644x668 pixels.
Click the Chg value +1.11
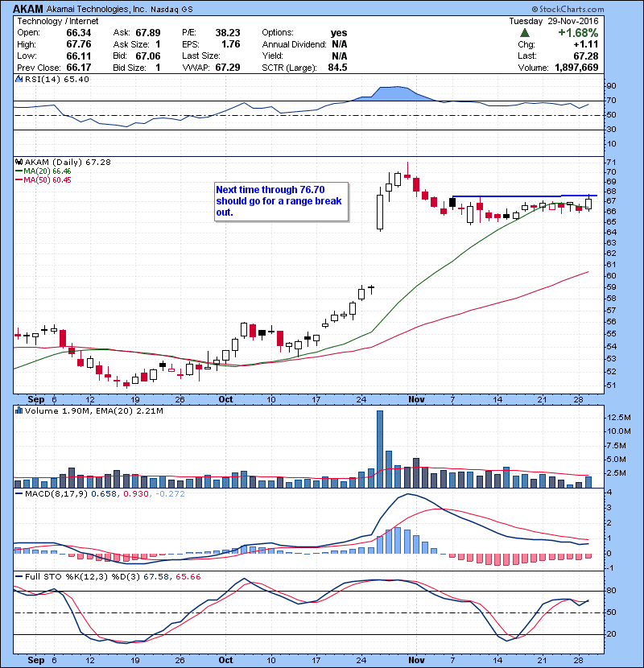coord(585,44)
